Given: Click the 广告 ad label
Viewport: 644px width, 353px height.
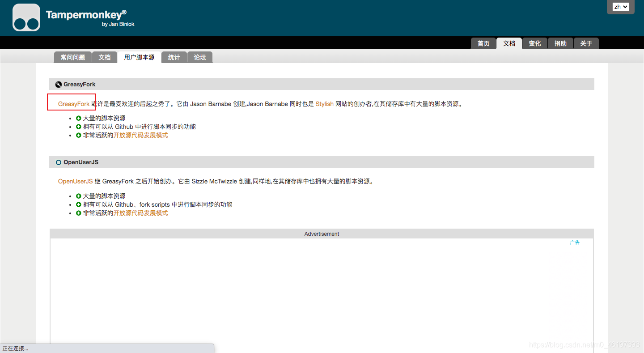Looking at the screenshot, I should pyautogui.click(x=575, y=242).
